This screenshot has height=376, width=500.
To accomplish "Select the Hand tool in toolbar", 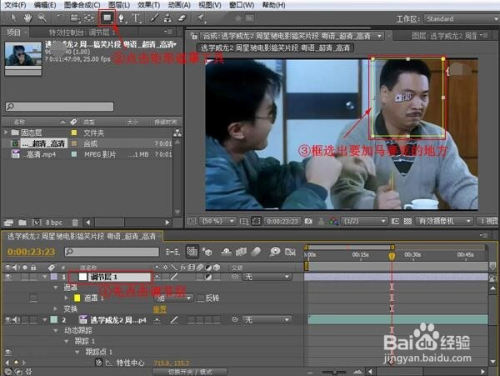I will pos(27,18).
